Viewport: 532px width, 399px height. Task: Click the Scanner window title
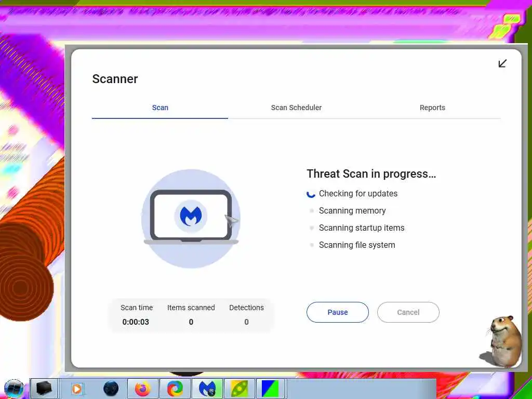point(115,79)
